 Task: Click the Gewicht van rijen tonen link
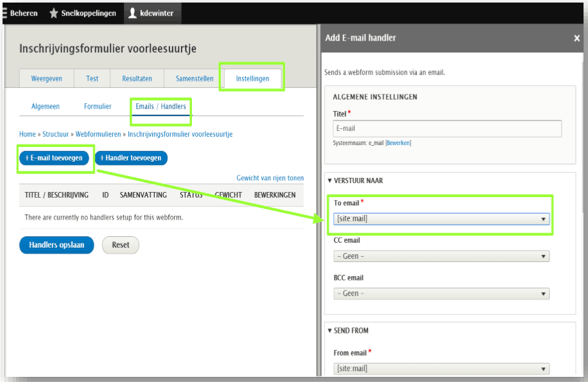[x=270, y=178]
